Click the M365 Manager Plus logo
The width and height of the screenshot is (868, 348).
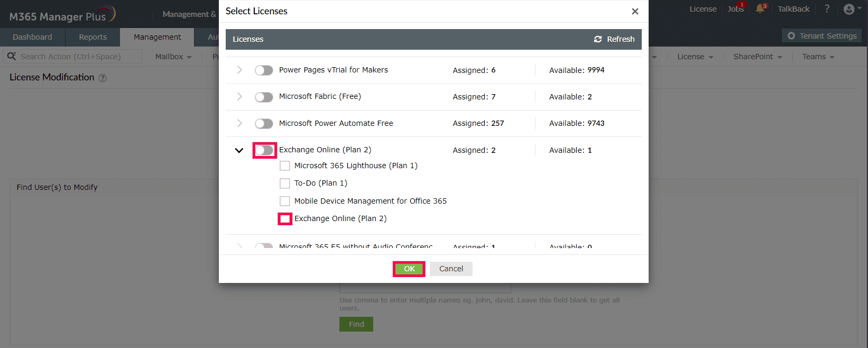pyautogui.click(x=62, y=14)
